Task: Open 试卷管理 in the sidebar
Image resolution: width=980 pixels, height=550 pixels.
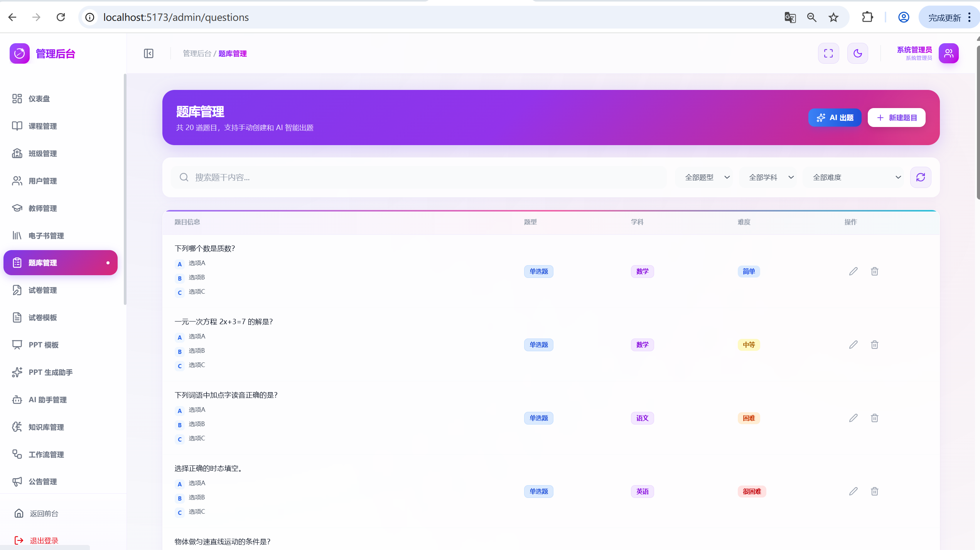Action: (x=61, y=290)
